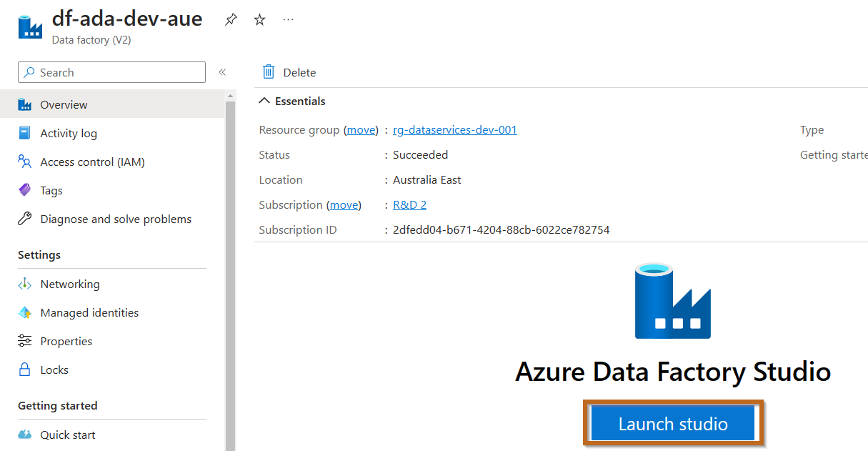Click the Access control people icon
This screenshot has width=868, height=451.
pyautogui.click(x=25, y=162)
